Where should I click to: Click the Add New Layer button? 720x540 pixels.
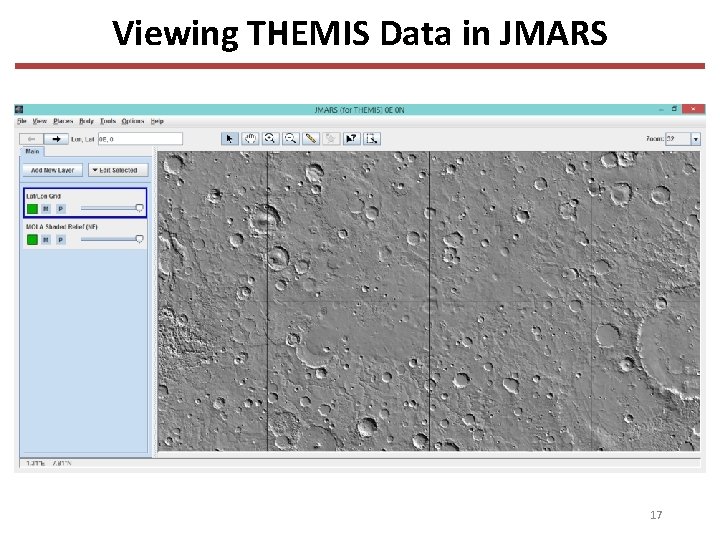pyautogui.click(x=52, y=170)
